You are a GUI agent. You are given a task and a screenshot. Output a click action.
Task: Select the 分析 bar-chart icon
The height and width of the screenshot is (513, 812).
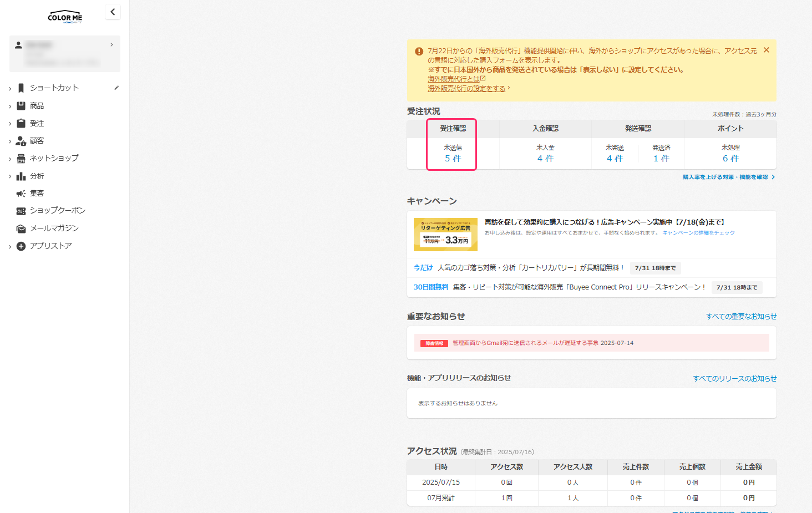point(22,176)
